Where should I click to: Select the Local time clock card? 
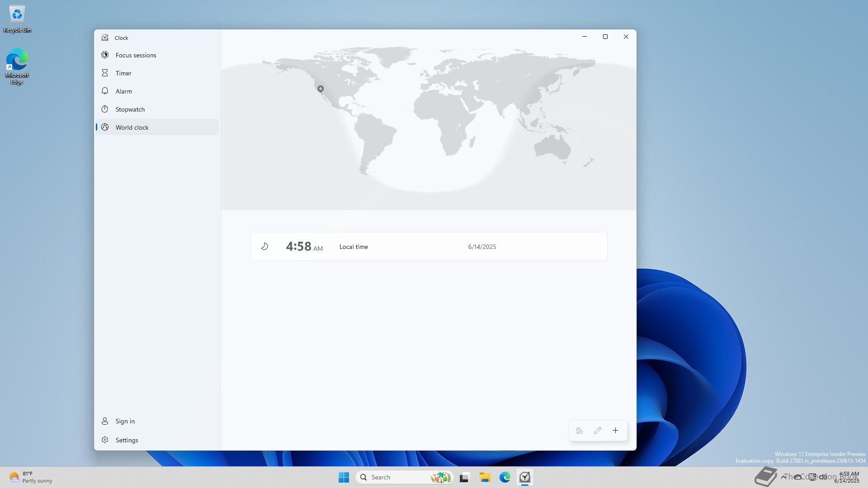pos(428,247)
